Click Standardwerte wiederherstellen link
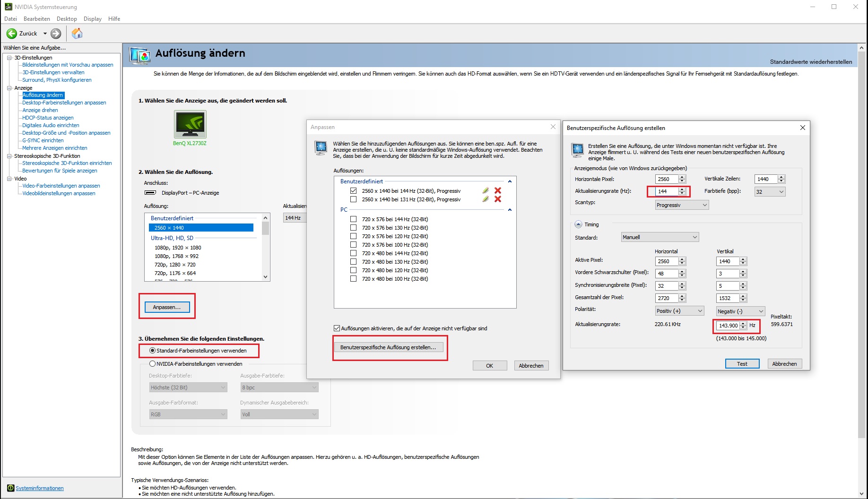Image resolution: width=868 pixels, height=499 pixels. tap(811, 62)
